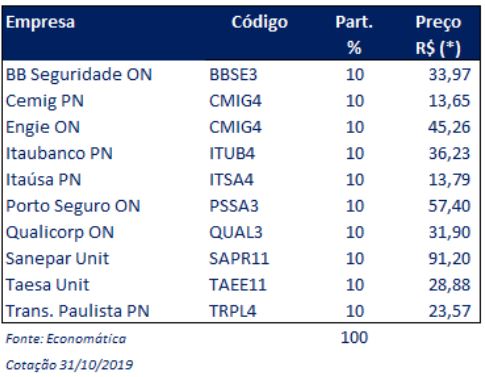This screenshot has height=377, width=485.
Task: Click the PSSA3 ticker code
Action: [x=234, y=206]
